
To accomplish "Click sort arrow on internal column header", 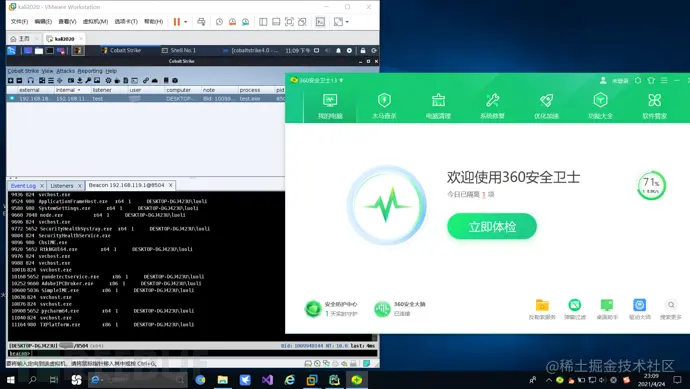I will (79, 90).
